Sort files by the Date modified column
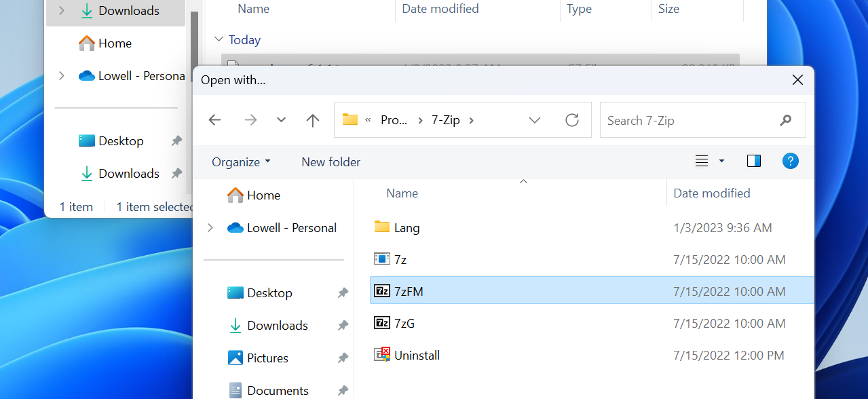868x399 pixels. pos(712,193)
